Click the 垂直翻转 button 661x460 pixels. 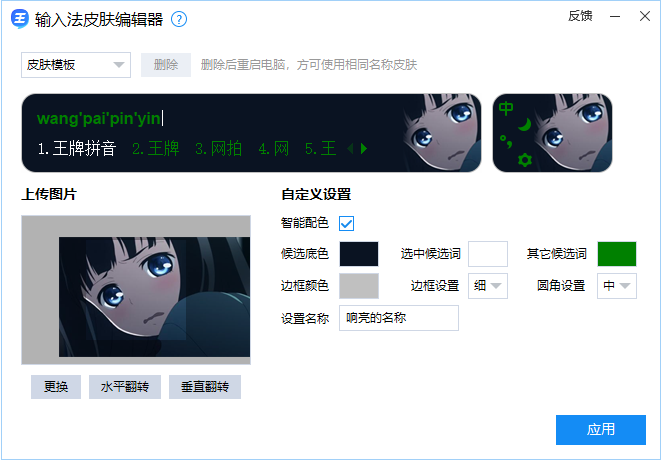[205, 387]
